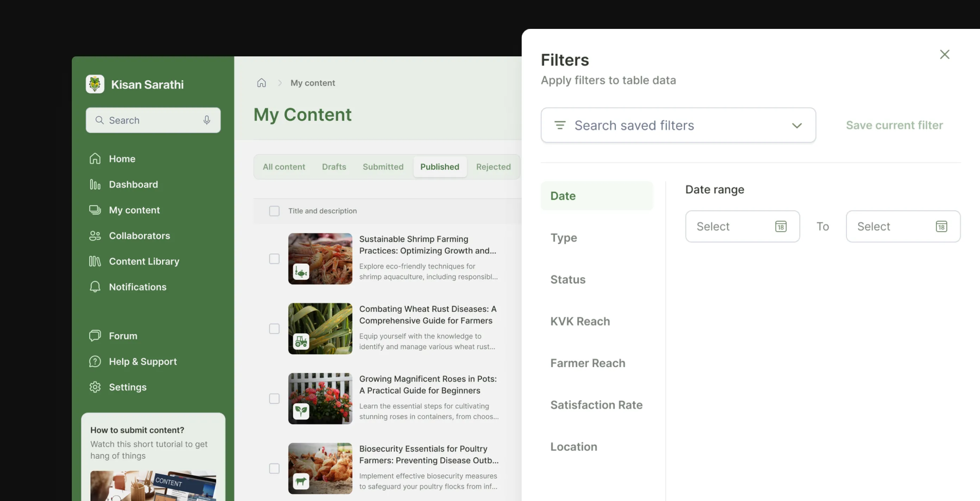This screenshot has width=980, height=501.
Task: Click the Title and description column header
Action: 322,211
